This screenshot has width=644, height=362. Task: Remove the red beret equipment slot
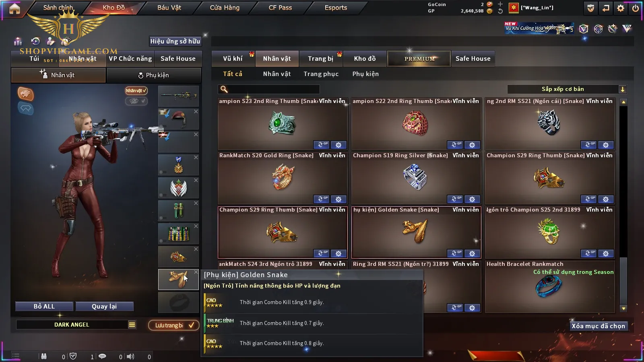point(196,111)
